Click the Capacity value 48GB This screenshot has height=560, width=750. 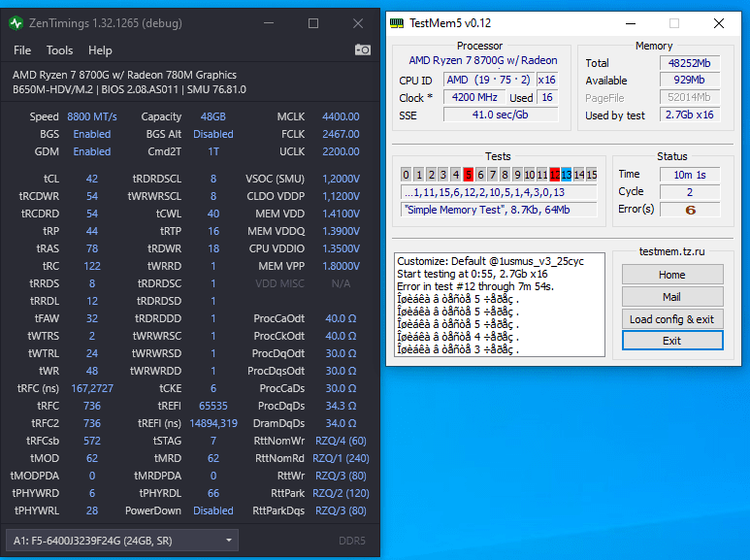[x=212, y=116]
